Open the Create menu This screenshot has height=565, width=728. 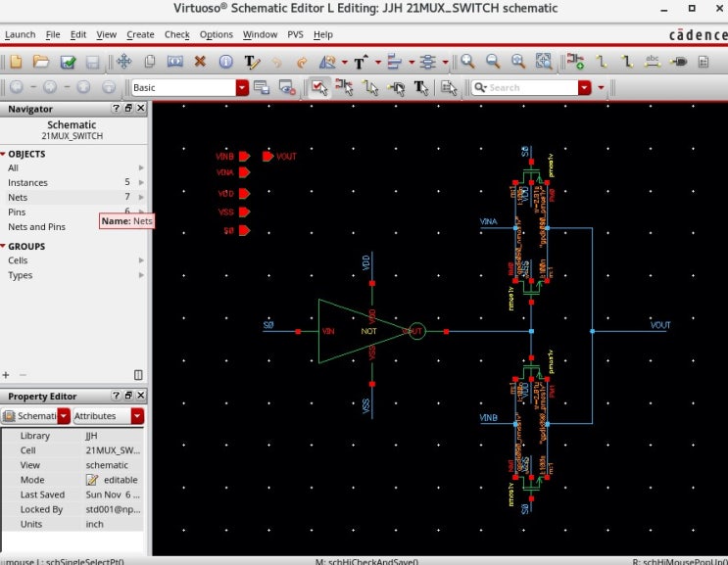[140, 34]
